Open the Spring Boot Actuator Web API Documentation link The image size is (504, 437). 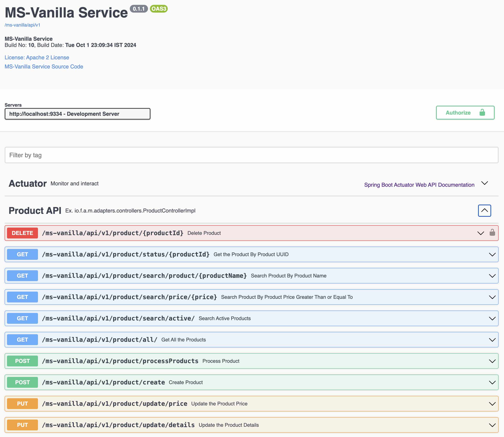click(x=419, y=185)
